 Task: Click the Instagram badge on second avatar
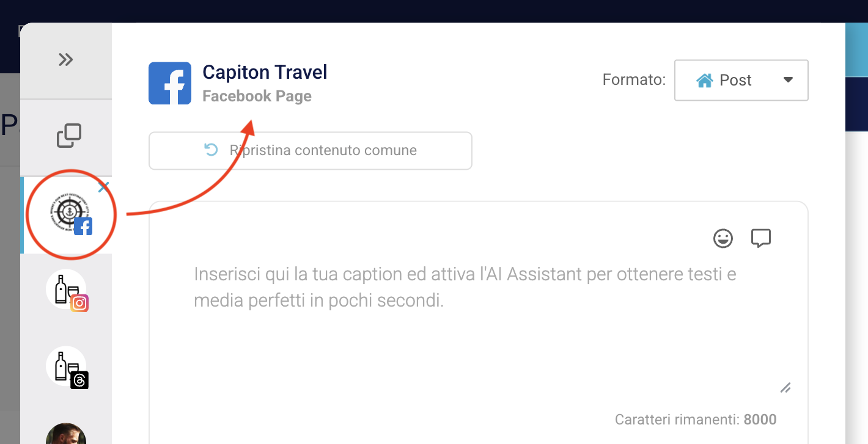click(79, 303)
